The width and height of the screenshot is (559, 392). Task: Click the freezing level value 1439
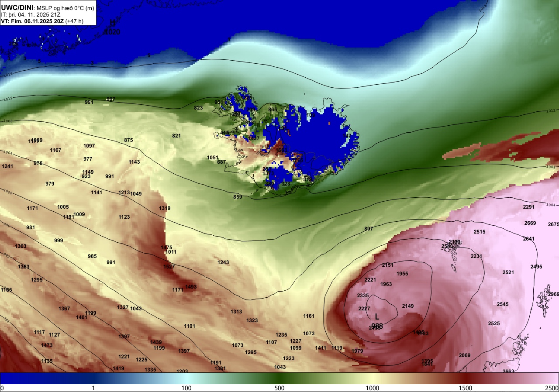(x=156, y=342)
